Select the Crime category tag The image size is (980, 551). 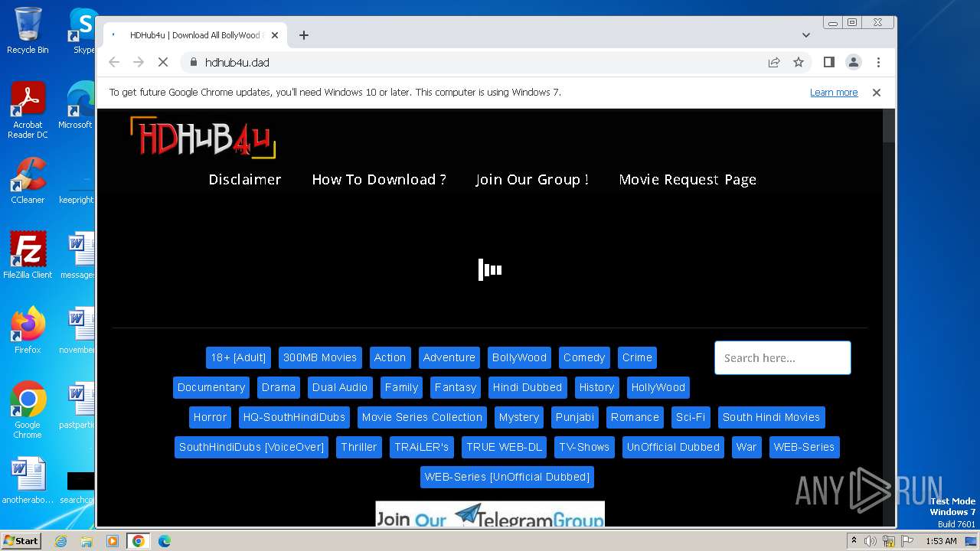click(x=637, y=357)
